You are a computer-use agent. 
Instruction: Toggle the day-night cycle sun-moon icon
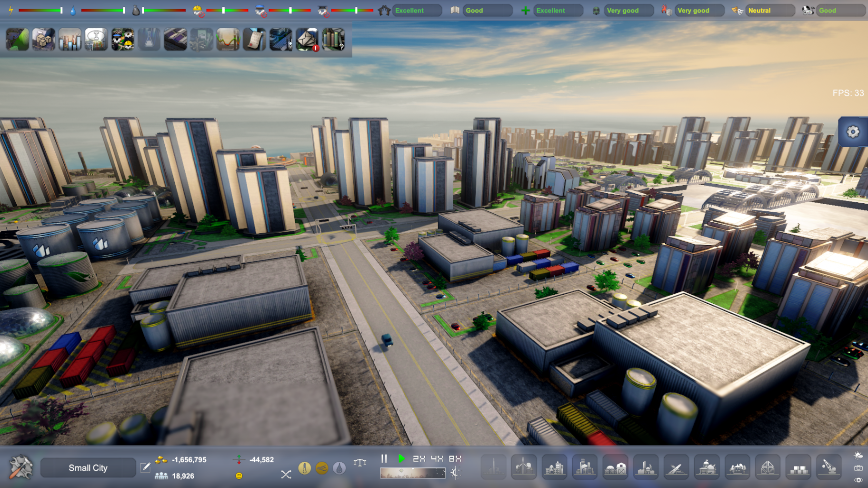point(456,473)
